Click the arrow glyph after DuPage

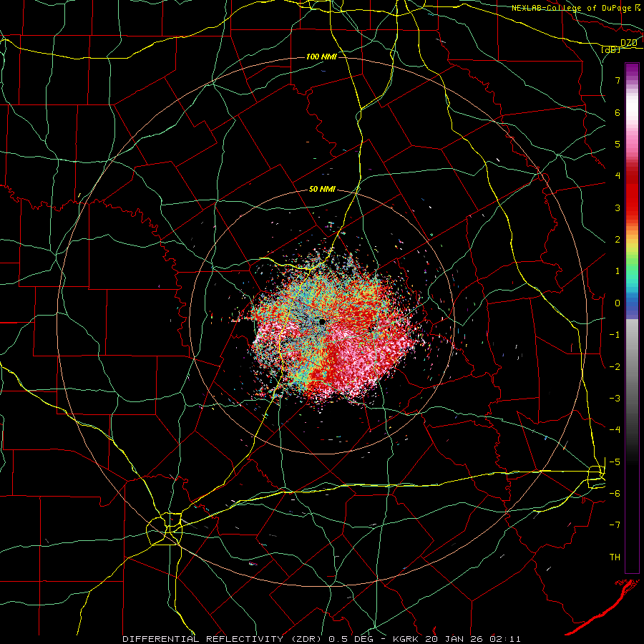[x=638, y=7]
